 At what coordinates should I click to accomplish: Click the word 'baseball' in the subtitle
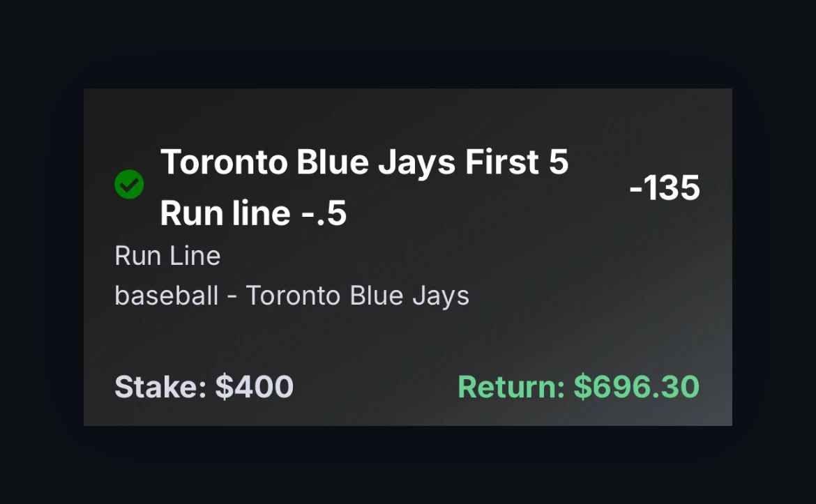[167, 296]
